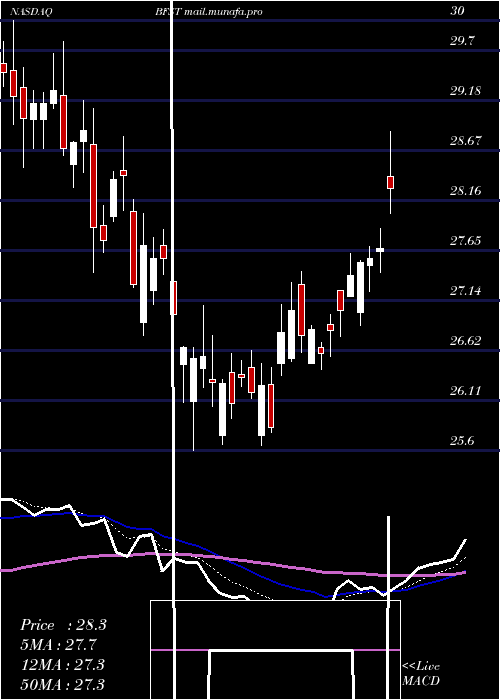The height and width of the screenshot is (700, 500).
Task: Select the 28.67 price axis label
Action: pos(465,141)
